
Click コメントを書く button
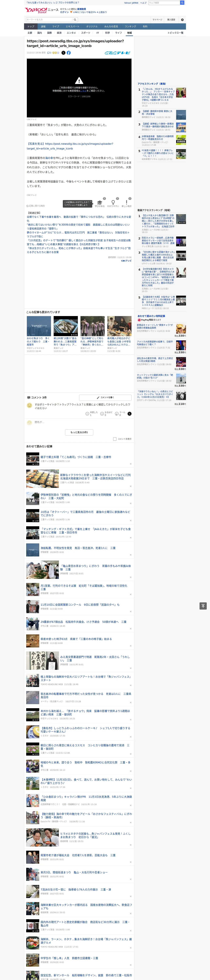[105, 398]
